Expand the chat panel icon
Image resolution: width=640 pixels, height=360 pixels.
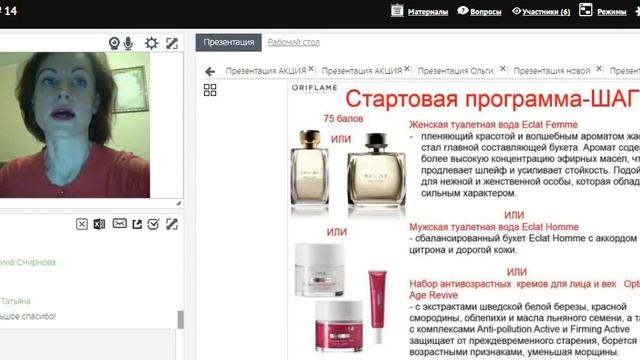[172, 224]
